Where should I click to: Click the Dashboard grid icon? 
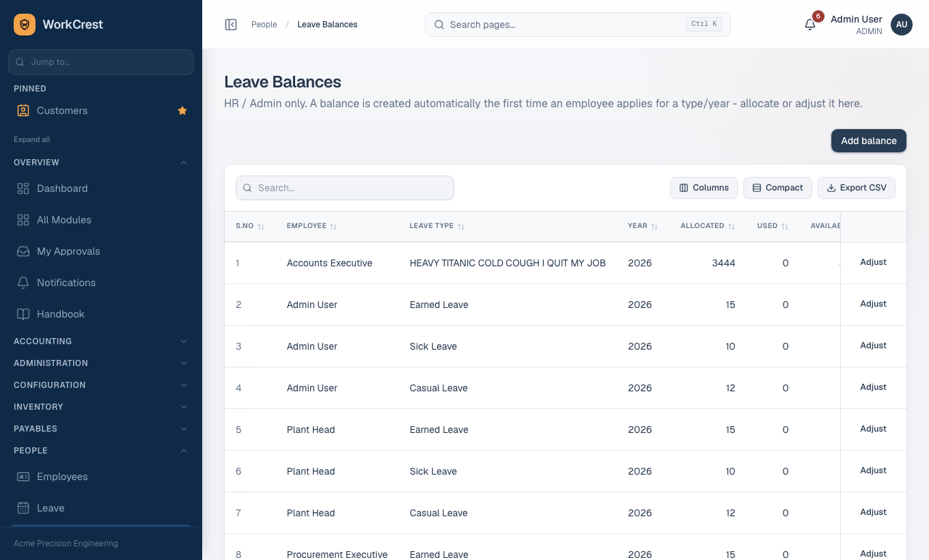[x=23, y=188]
